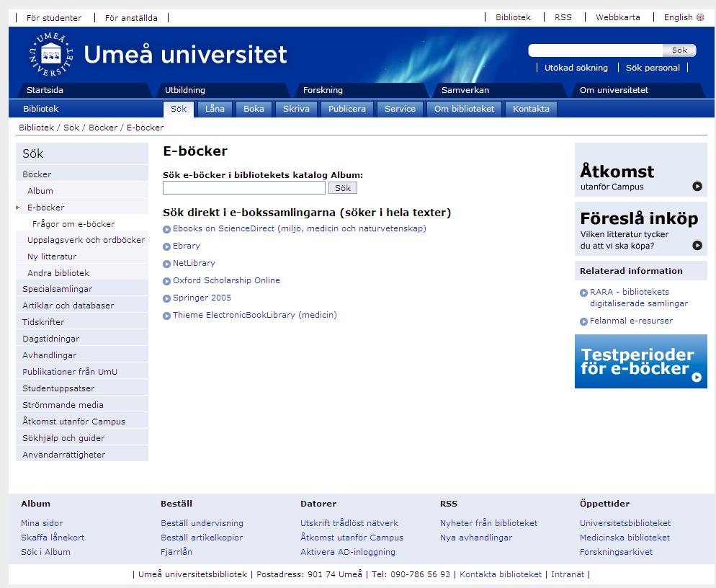Click arrow icon on Testperioder banner

[697, 378]
